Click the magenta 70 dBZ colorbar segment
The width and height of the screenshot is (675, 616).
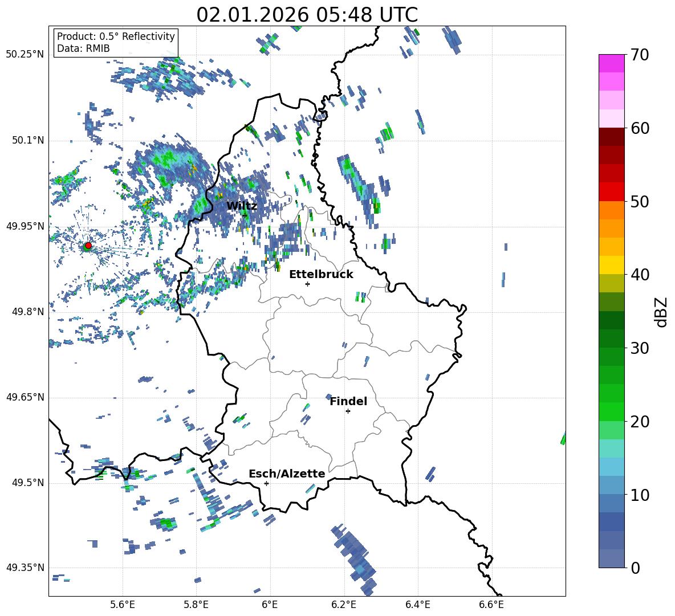coord(611,63)
